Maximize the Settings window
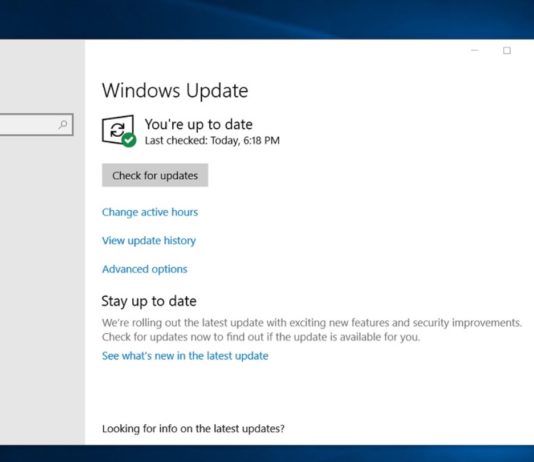 coord(507,51)
